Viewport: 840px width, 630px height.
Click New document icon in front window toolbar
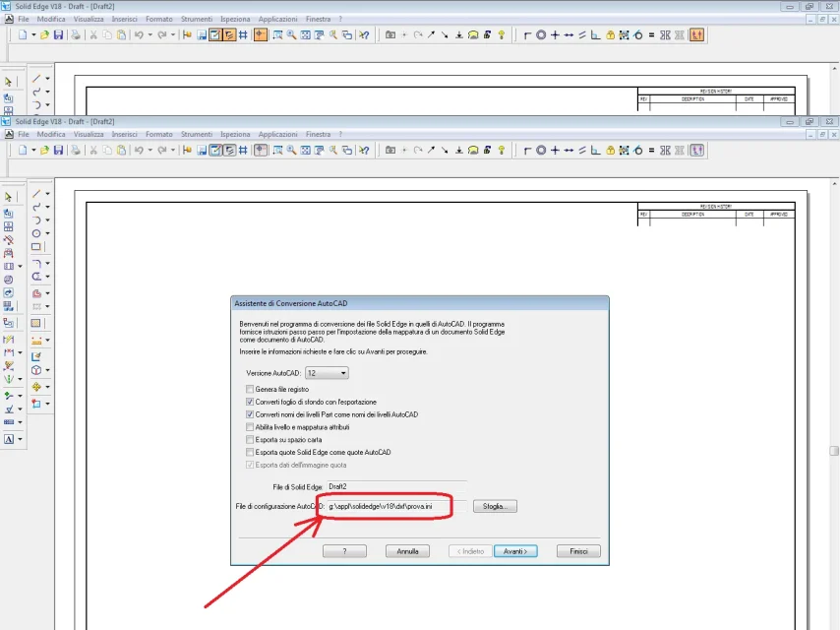point(22,151)
